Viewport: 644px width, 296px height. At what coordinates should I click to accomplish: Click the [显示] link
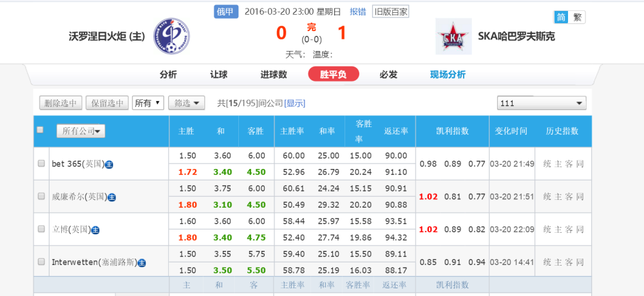[294, 104]
